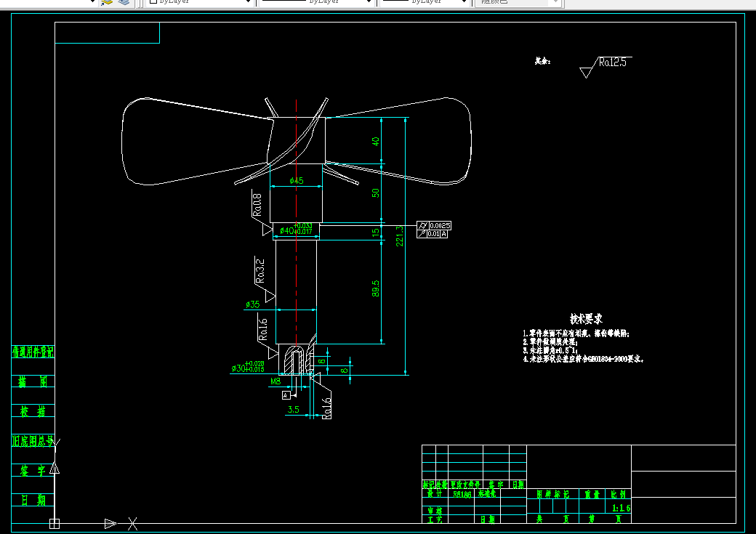Select the Ra12.5 surface roughness symbol
This screenshot has height=534, width=756.
(x=605, y=67)
